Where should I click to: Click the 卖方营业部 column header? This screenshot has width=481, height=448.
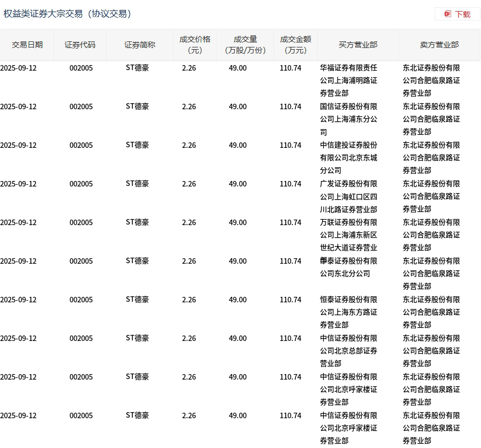click(x=439, y=45)
